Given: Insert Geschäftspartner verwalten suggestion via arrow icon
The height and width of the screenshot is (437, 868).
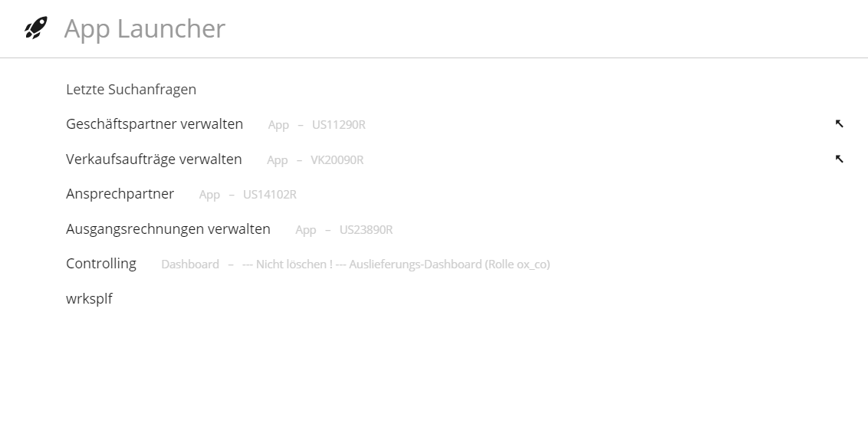Looking at the screenshot, I should [839, 124].
